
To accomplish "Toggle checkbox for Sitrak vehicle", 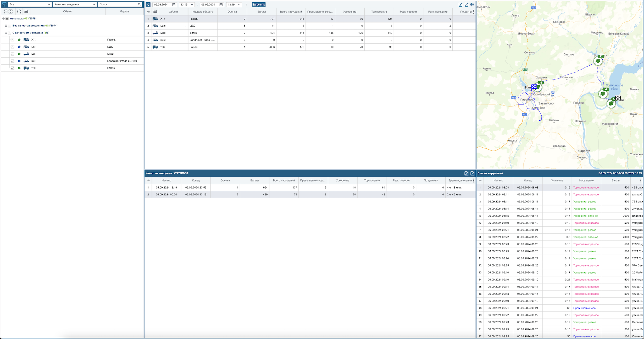I will tap(12, 54).
